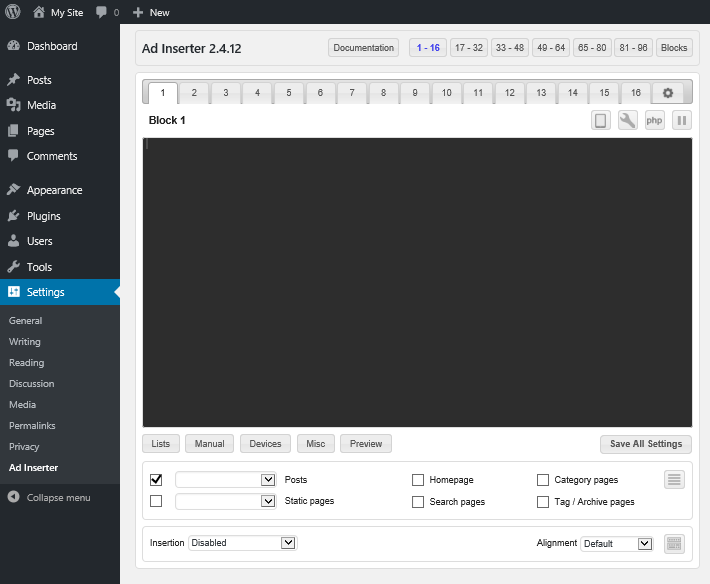
Task: Click inside the dark code editor area
Action: [417, 282]
